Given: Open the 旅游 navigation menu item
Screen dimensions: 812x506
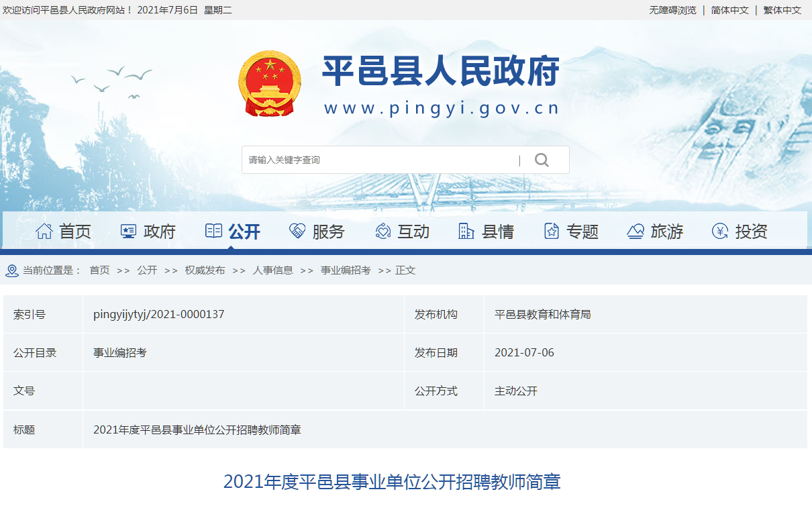Looking at the screenshot, I should pos(667,232).
